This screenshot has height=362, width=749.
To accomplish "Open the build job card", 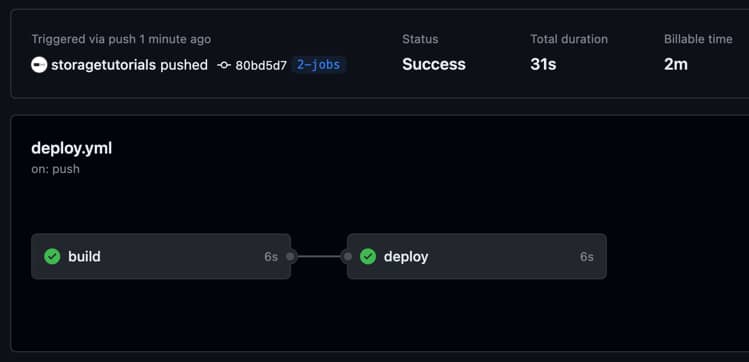I will click(161, 256).
